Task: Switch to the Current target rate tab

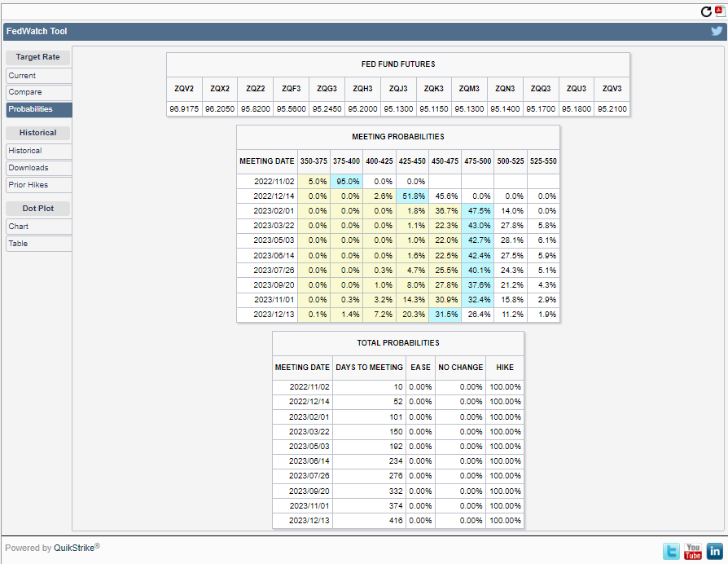Action: tap(38, 75)
